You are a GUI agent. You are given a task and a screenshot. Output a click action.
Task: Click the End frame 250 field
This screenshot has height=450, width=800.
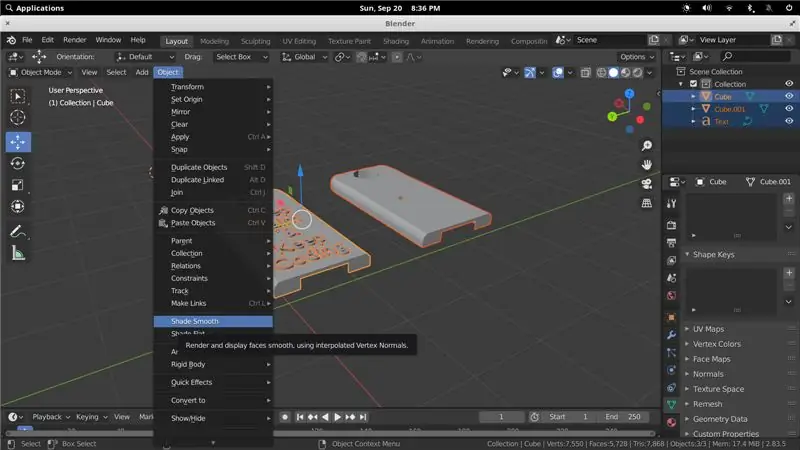click(x=623, y=417)
